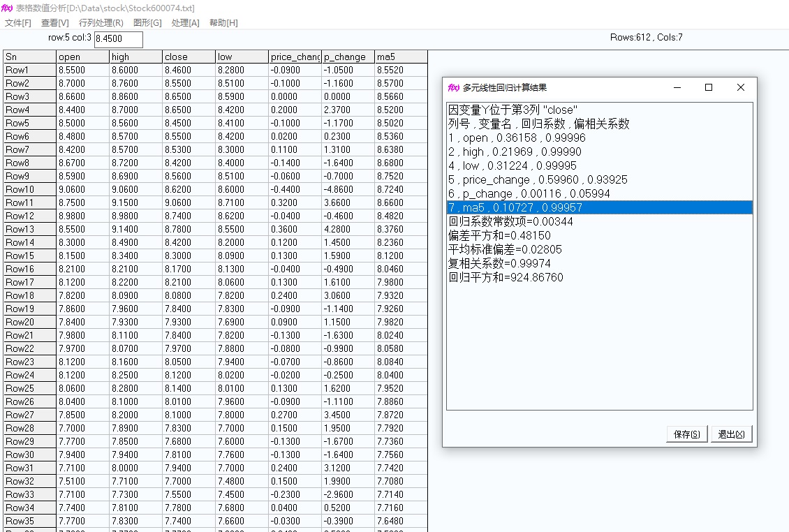The height and width of the screenshot is (532, 789).
Task: Select the 'open' column header
Action: (82, 57)
